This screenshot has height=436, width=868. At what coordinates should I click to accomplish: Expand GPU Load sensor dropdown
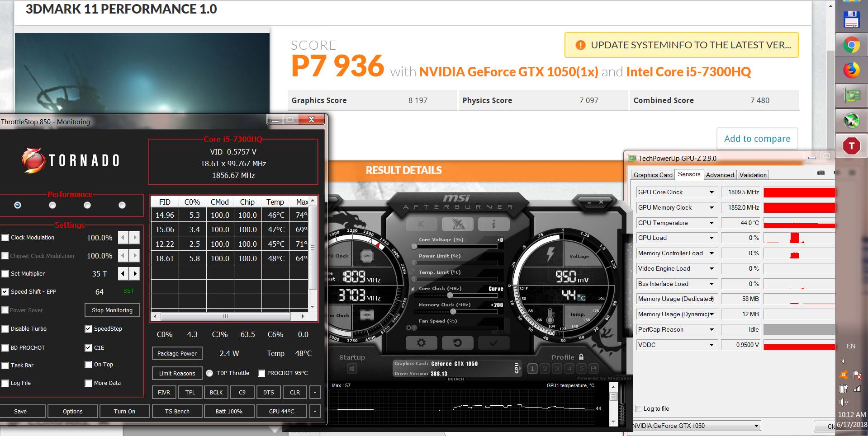(711, 238)
